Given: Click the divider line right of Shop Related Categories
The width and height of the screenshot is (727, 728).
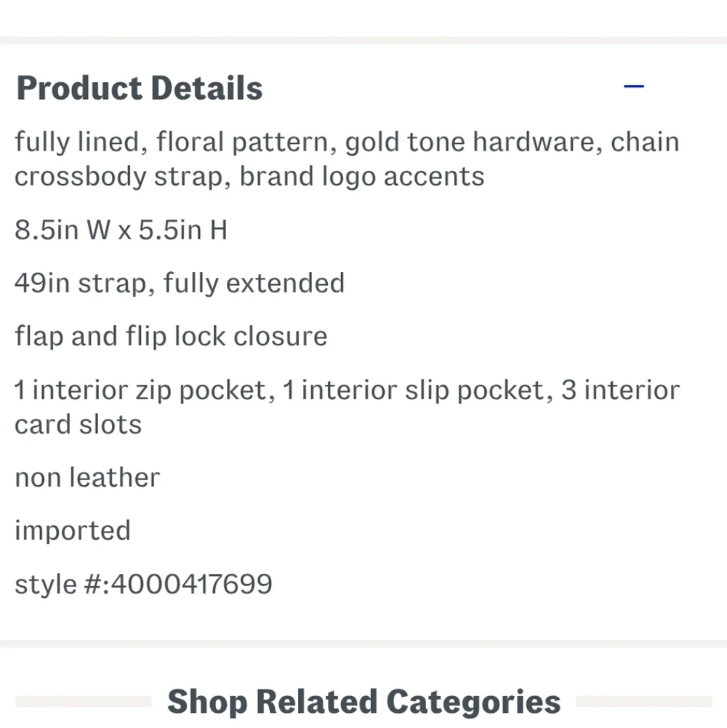Looking at the screenshot, I should coord(643,702).
